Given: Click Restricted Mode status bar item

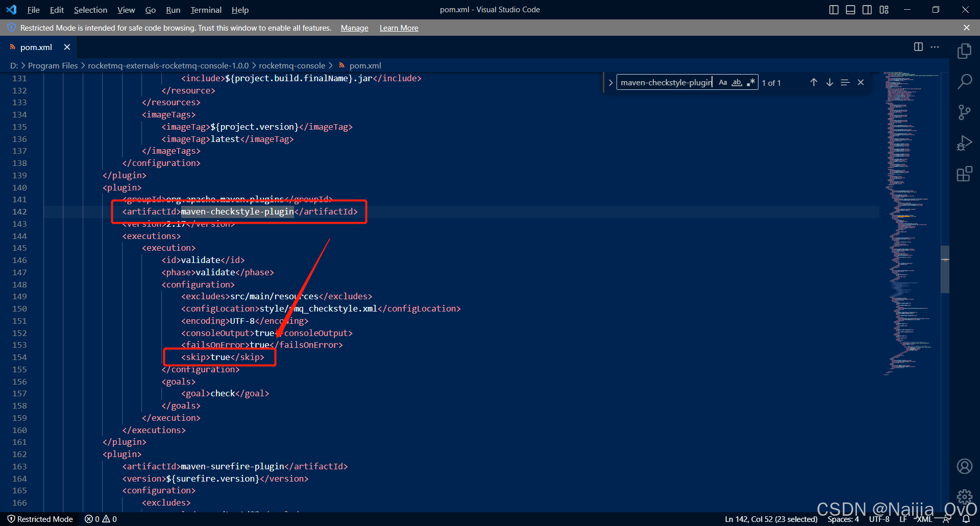Looking at the screenshot, I should [x=40, y=519].
